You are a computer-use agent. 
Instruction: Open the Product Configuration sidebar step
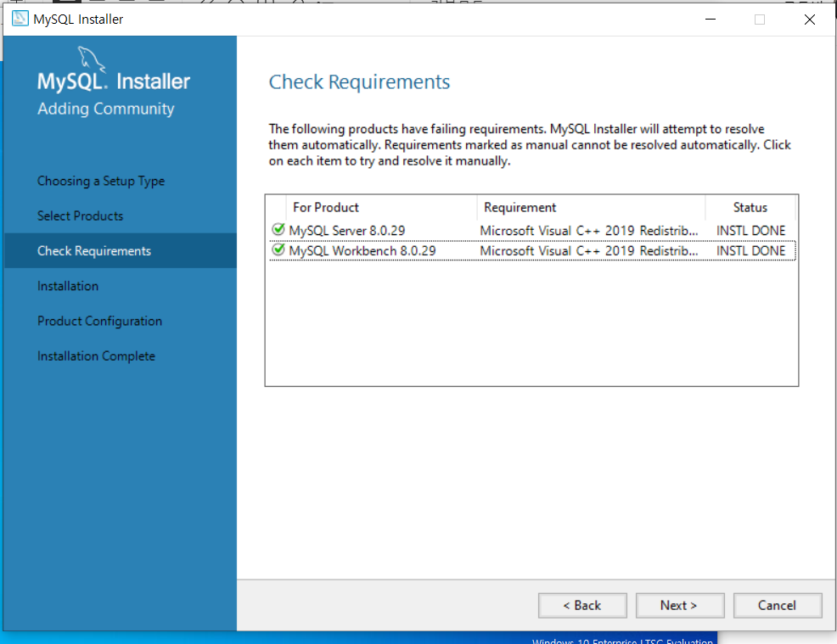point(99,322)
